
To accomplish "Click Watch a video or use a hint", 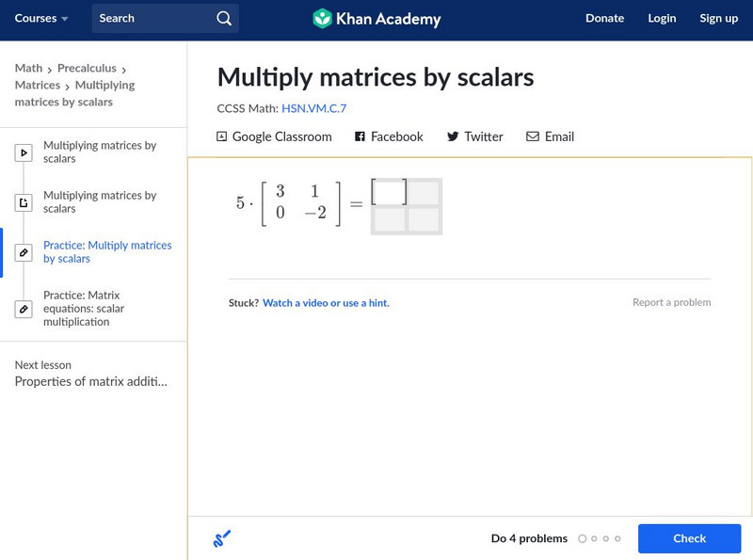I will (x=326, y=303).
